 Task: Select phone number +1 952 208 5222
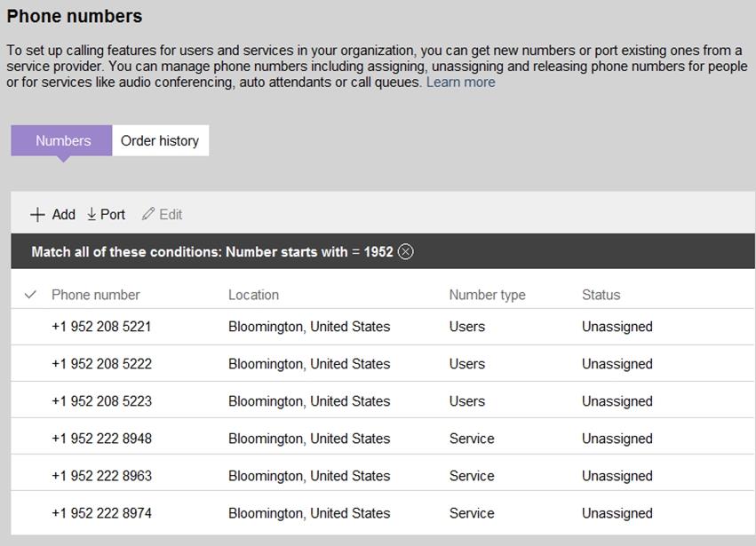click(x=101, y=364)
